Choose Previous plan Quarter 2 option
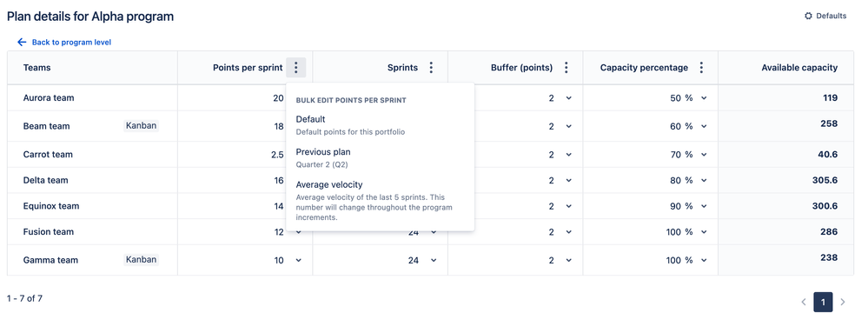Screen dimensions: 868x313 pos(380,158)
